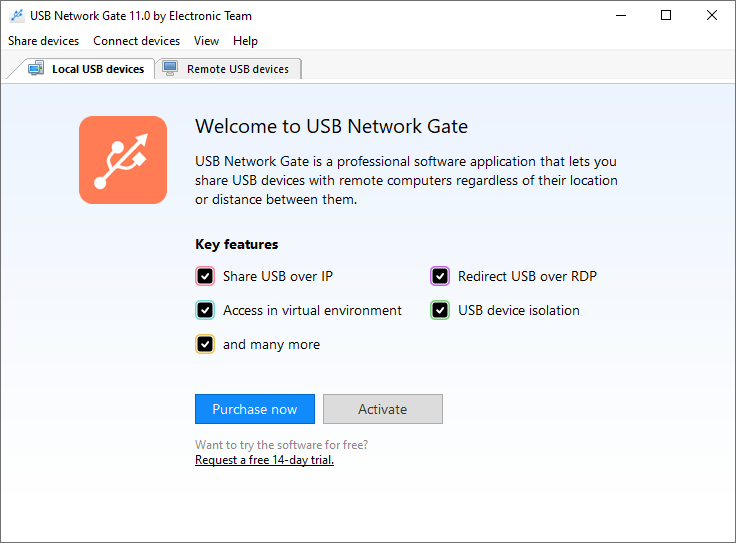The width and height of the screenshot is (736, 543).
Task: Toggle the 'and many more' checkbox
Action: point(205,344)
